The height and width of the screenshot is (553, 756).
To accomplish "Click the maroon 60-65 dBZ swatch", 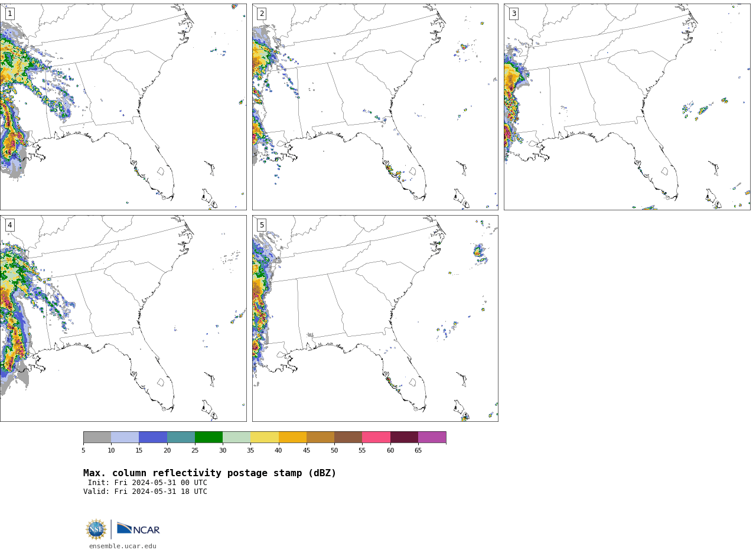I will [x=404, y=437].
